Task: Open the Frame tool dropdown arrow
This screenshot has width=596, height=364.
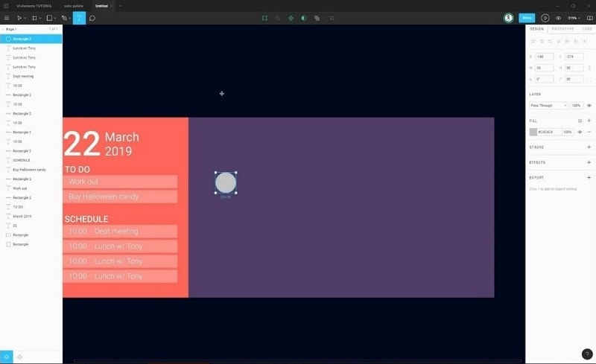Action: click(x=40, y=19)
